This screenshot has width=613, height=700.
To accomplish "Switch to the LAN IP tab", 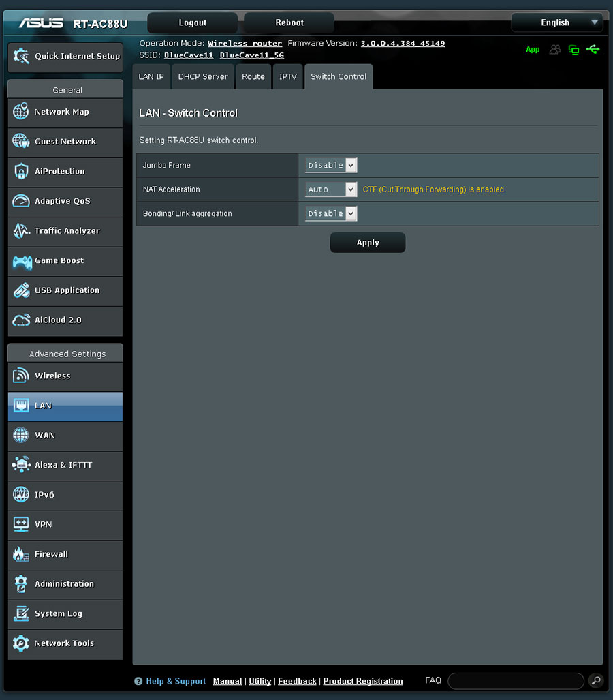I will 151,76.
